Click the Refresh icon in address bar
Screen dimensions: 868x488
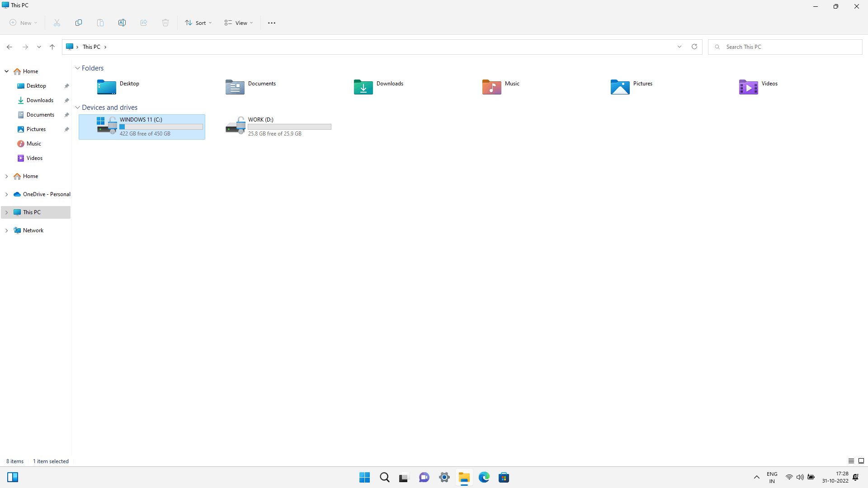coord(694,47)
